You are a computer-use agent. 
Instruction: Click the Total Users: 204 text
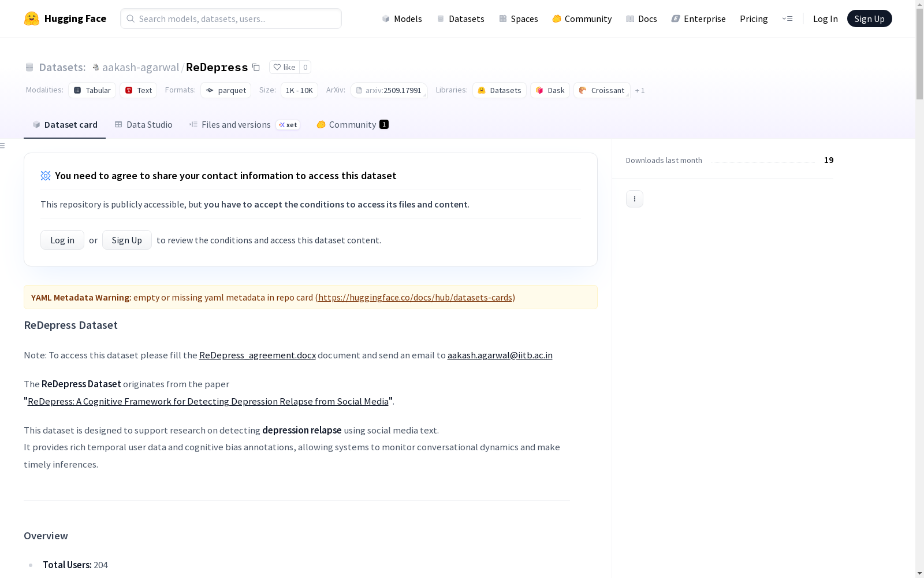[x=75, y=565]
